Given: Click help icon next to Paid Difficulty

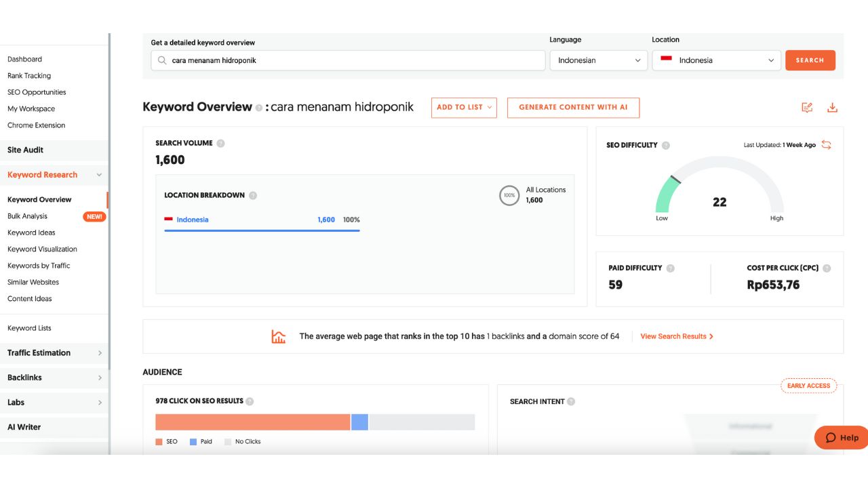Looking at the screenshot, I should pyautogui.click(x=670, y=268).
